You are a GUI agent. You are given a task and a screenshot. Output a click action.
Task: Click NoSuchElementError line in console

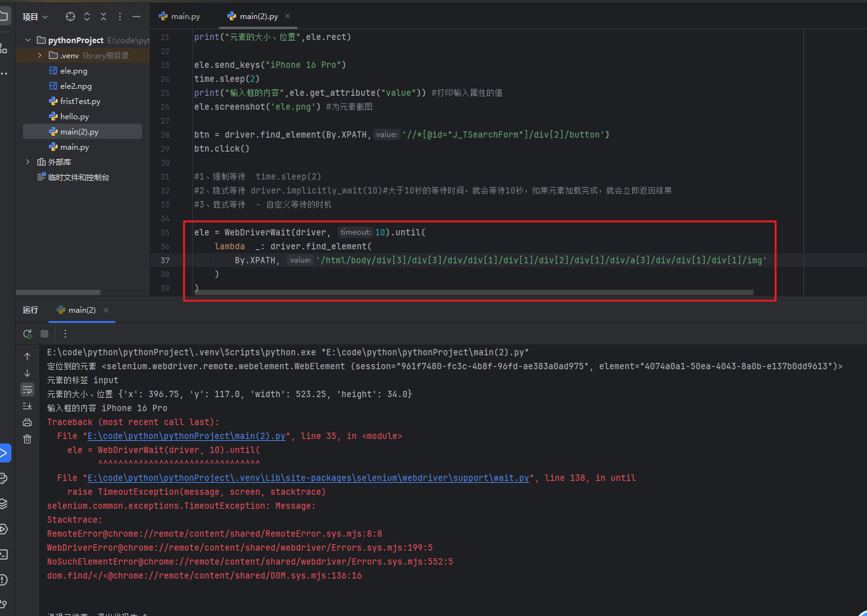[250, 561]
